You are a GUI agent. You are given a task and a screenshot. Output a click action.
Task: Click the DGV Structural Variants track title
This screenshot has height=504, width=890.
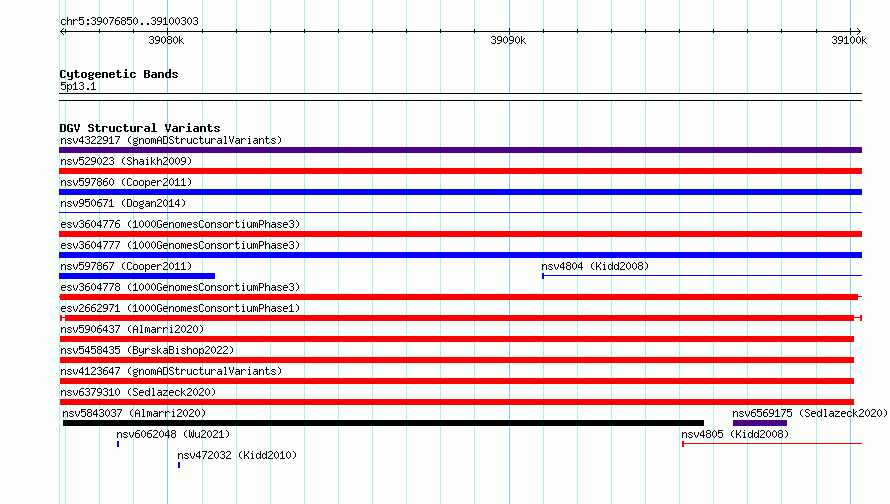(x=140, y=128)
